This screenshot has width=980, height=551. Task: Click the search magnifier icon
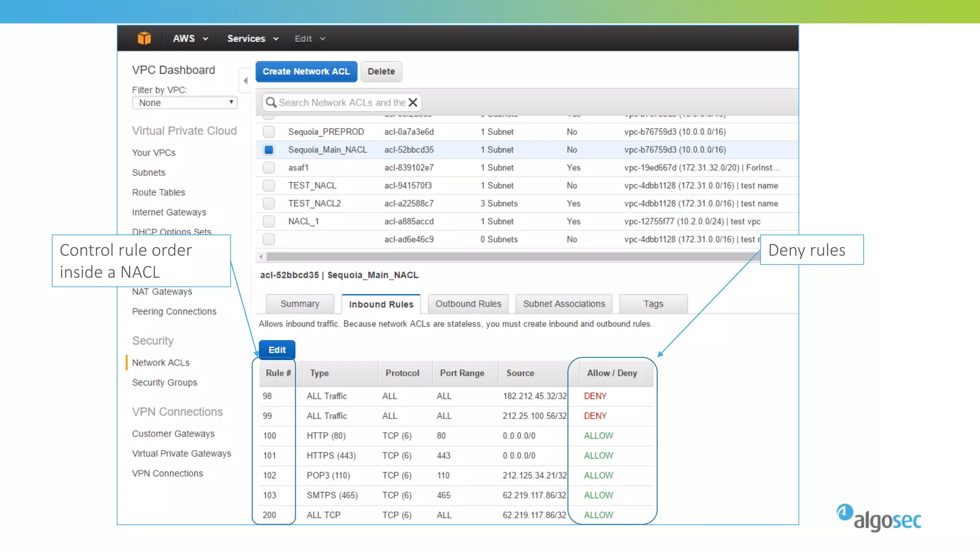coord(271,102)
